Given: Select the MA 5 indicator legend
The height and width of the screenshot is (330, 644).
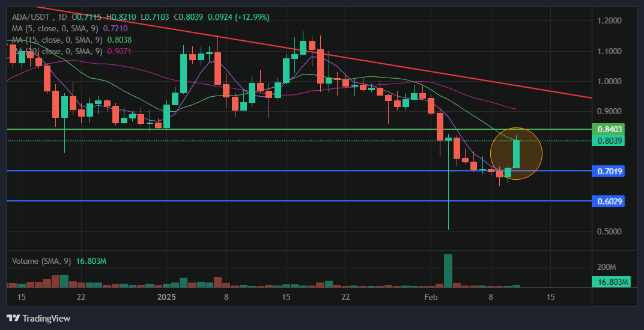Looking at the screenshot, I should click(x=57, y=29).
